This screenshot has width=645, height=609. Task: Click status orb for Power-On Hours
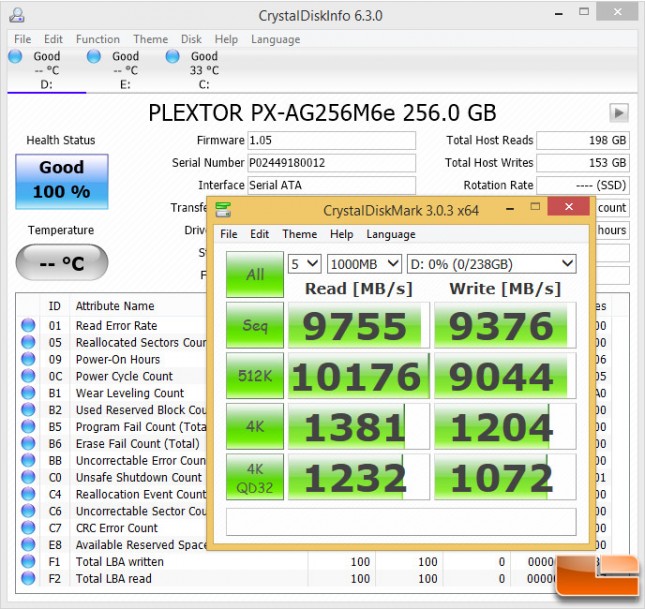click(x=28, y=359)
